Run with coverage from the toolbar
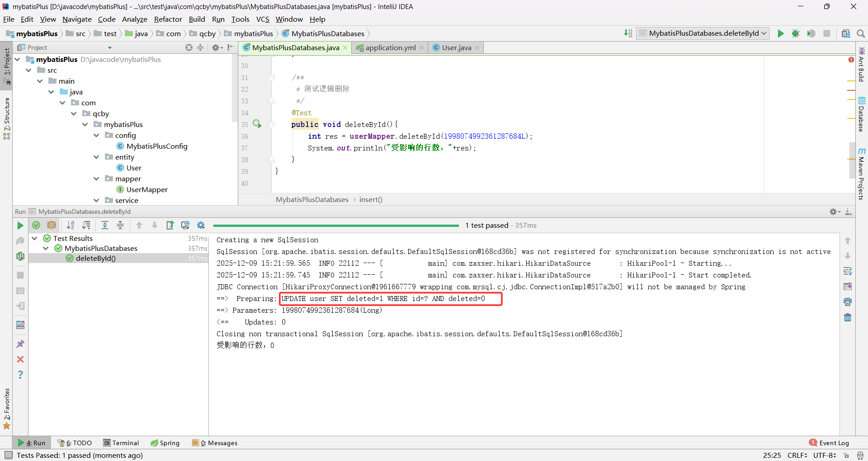This screenshot has height=461, width=868. pyautogui.click(x=811, y=33)
